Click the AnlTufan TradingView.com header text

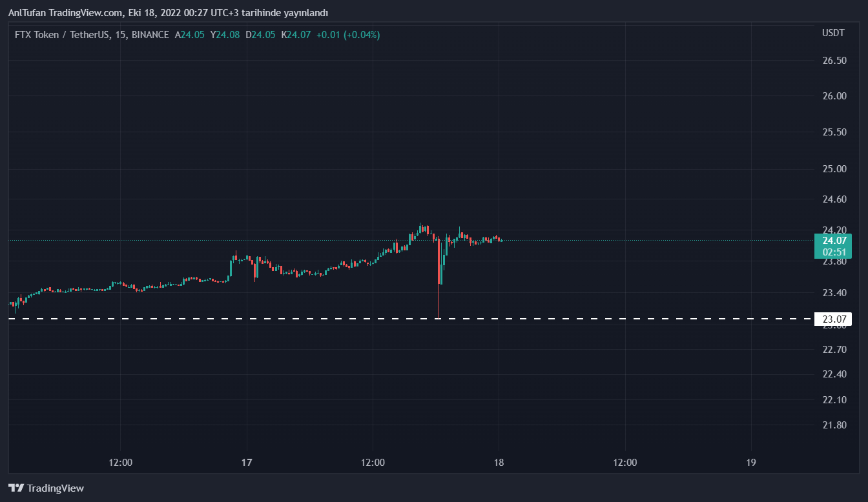(x=65, y=13)
